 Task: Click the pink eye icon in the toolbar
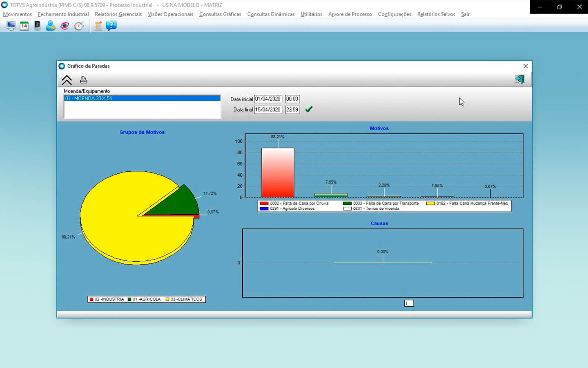pyautogui.click(x=65, y=26)
